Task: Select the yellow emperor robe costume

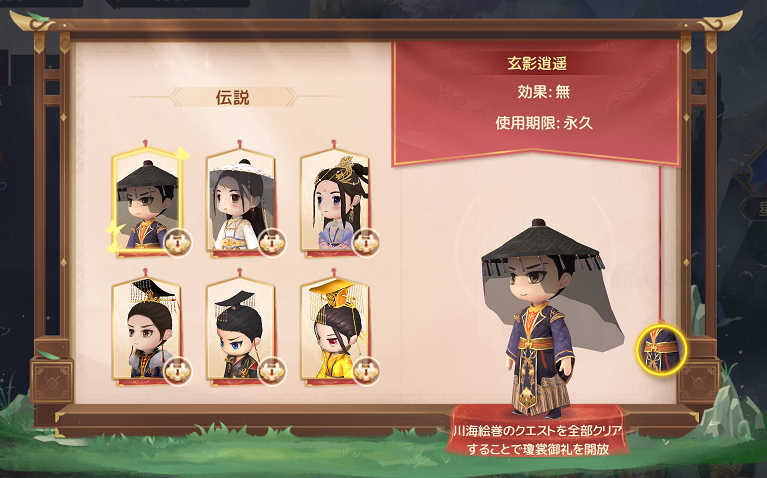Action: pyautogui.click(x=335, y=329)
